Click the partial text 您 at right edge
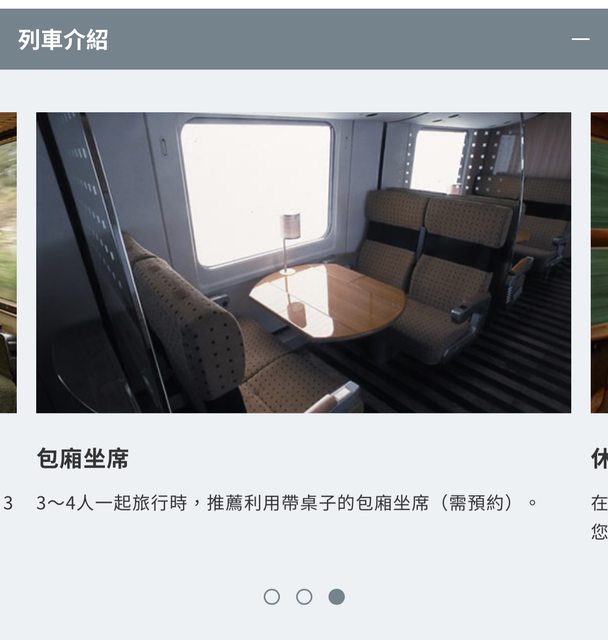The image size is (608, 640). pyautogui.click(x=599, y=532)
